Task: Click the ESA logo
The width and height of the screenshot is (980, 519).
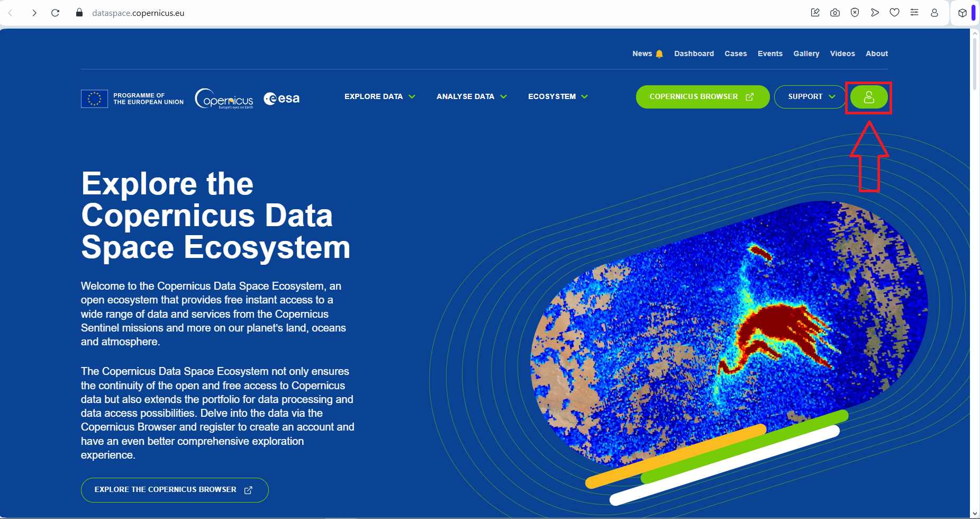Action: point(282,99)
